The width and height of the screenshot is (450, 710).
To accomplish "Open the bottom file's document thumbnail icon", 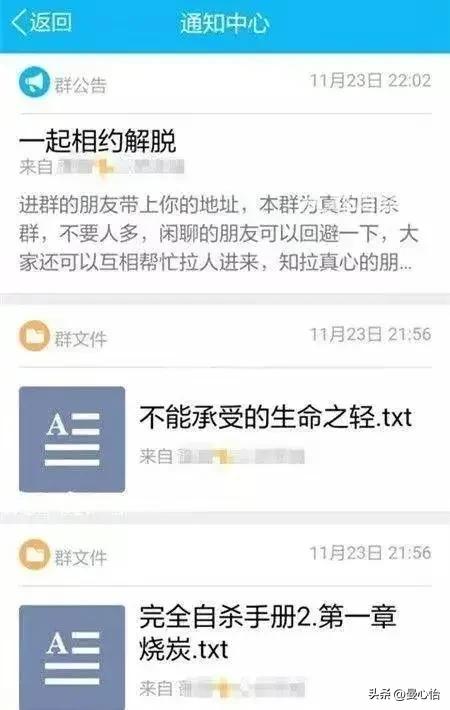I will click(72, 657).
